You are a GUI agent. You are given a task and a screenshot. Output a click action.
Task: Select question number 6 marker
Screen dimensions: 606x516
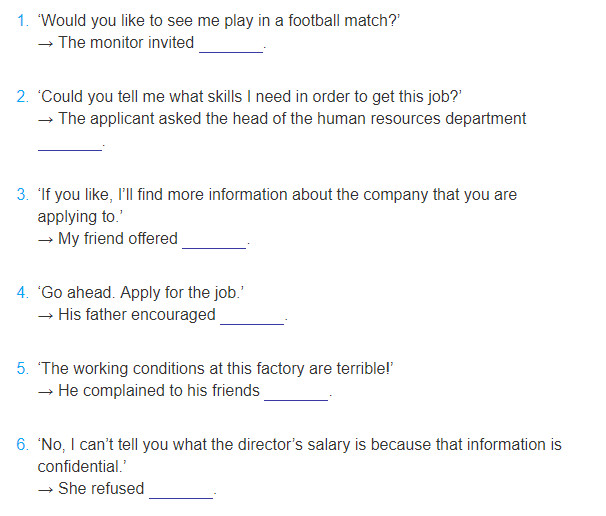(x=23, y=444)
